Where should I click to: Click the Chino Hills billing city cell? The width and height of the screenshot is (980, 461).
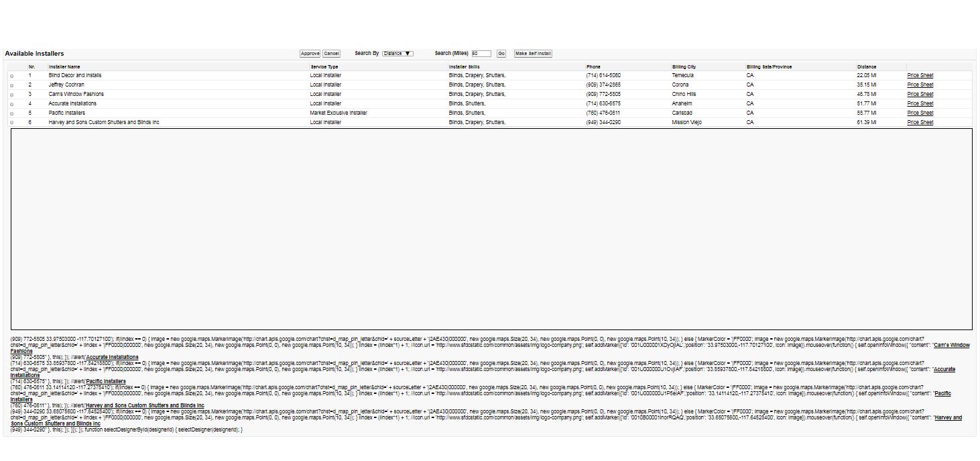[x=684, y=94]
